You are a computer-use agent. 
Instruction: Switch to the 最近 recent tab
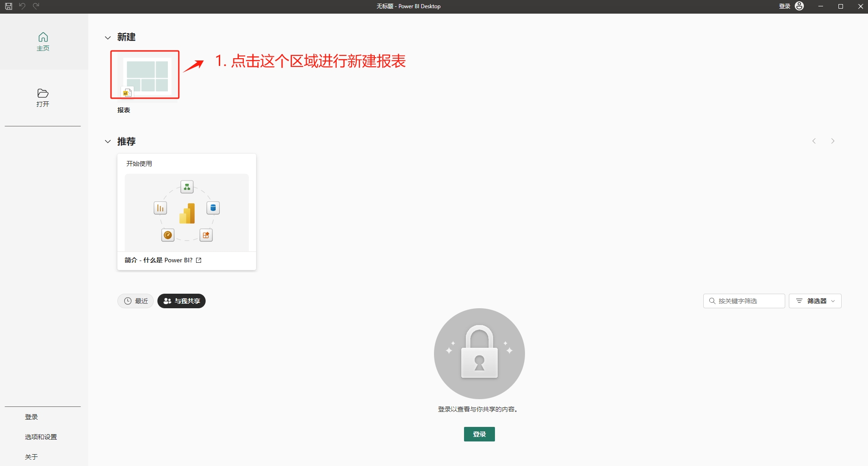[x=136, y=301]
